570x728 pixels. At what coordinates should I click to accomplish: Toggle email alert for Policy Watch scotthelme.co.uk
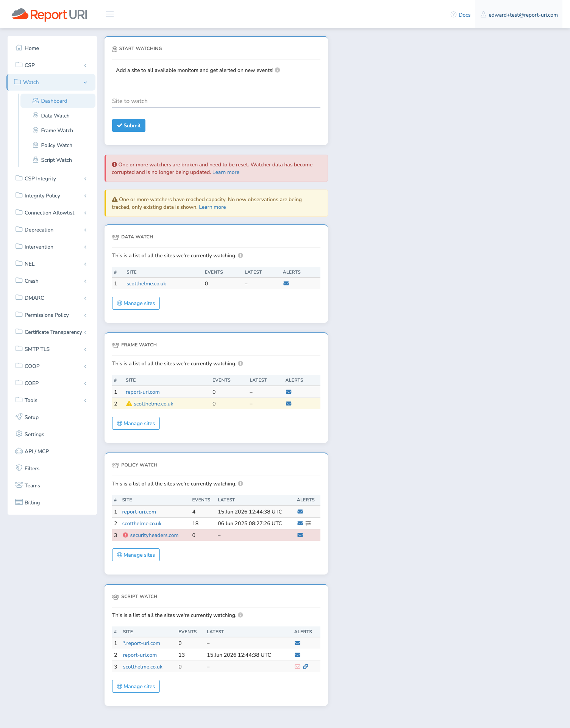pos(300,523)
